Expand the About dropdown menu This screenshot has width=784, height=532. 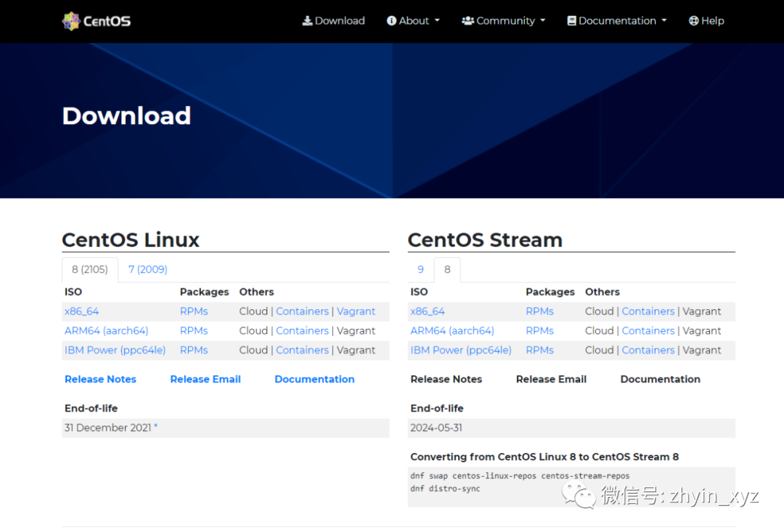pos(414,21)
